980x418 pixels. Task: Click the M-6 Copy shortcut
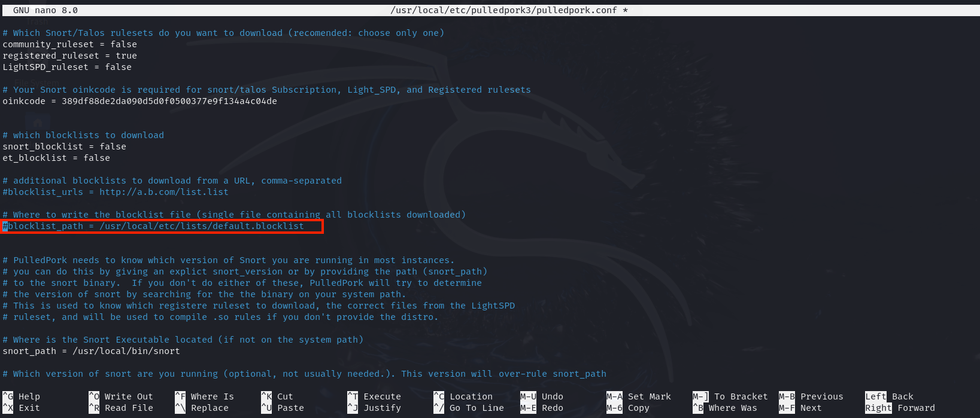pyautogui.click(x=628, y=408)
